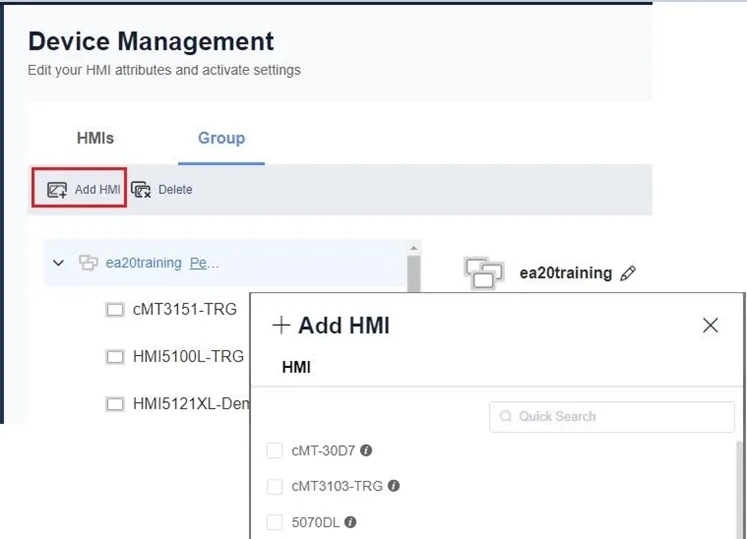Image resolution: width=747 pixels, height=539 pixels.
Task: Click the group list scrollbar up arrow
Action: click(x=414, y=248)
